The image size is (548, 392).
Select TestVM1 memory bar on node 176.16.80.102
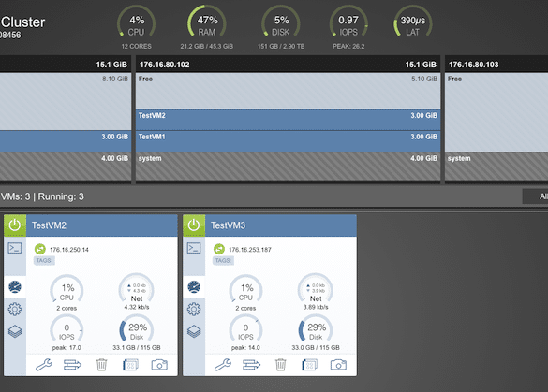coord(288,141)
